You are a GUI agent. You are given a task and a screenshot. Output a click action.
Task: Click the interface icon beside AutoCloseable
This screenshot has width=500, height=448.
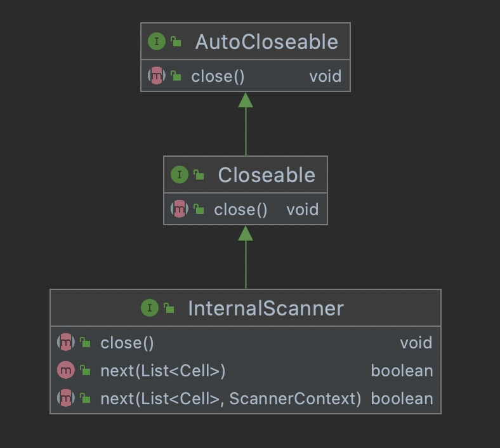156,42
